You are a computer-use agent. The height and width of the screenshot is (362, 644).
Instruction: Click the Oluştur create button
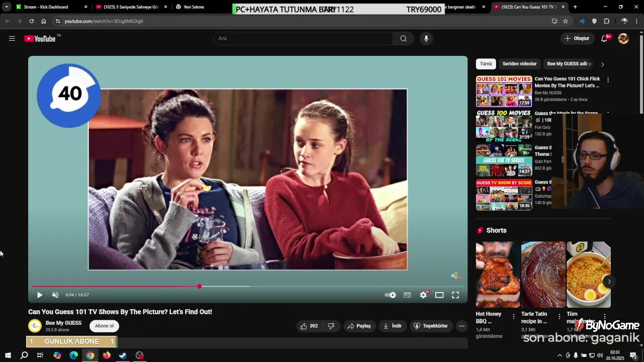pyautogui.click(x=577, y=39)
